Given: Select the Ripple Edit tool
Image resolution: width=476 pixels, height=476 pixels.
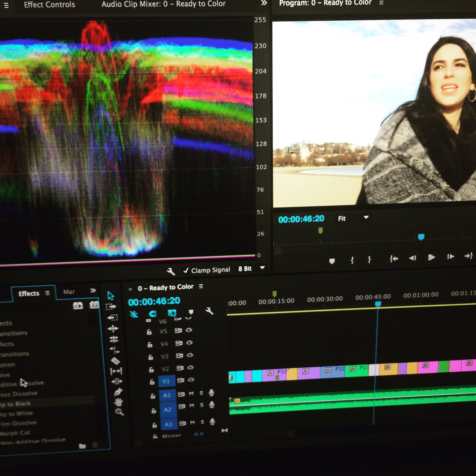Looking at the screenshot, I should pyautogui.click(x=113, y=328).
